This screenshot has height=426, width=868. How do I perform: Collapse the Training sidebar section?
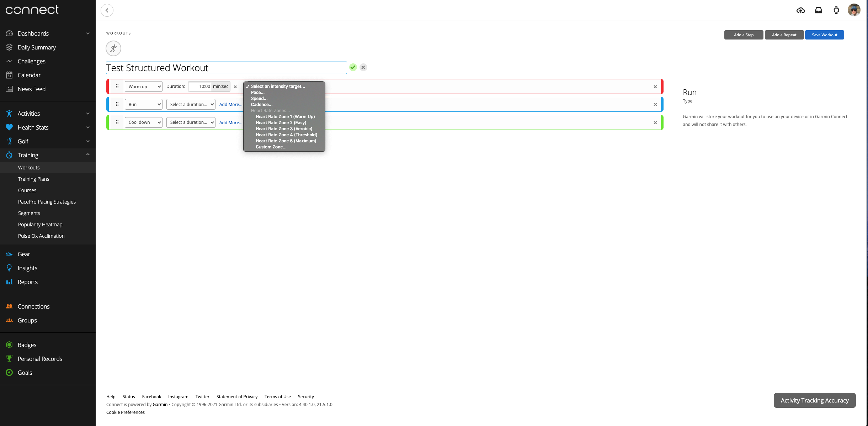tap(87, 154)
